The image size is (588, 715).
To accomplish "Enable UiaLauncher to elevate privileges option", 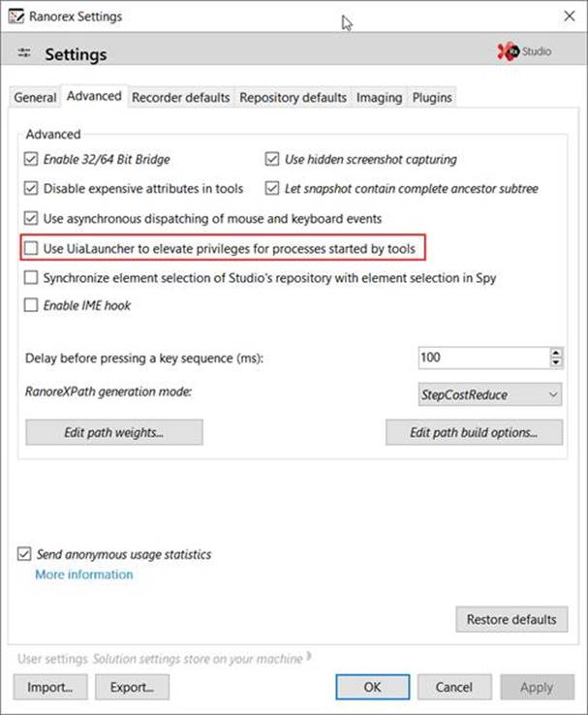I will pyautogui.click(x=31, y=249).
